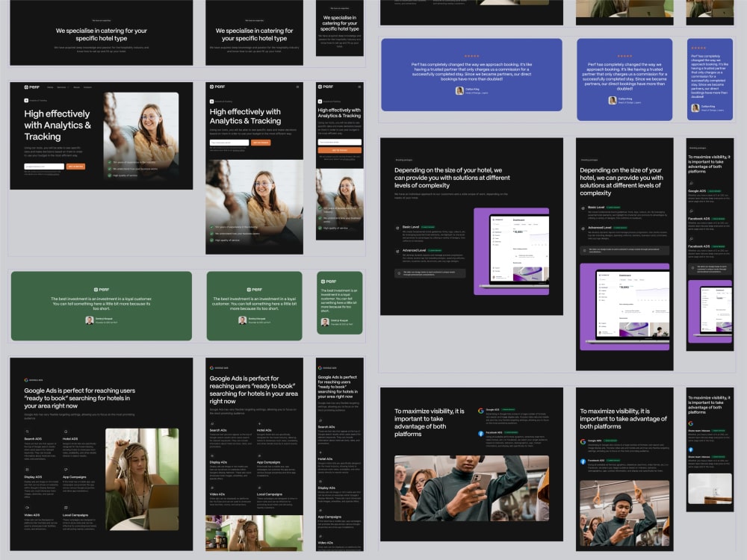Open the hamburger menu in the mobile hero
The height and width of the screenshot is (560, 747).
coord(359,87)
